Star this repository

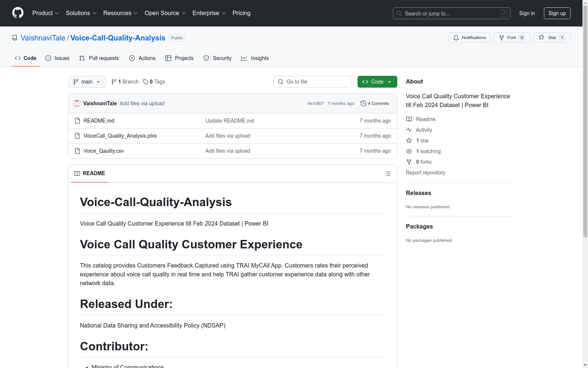click(552, 38)
